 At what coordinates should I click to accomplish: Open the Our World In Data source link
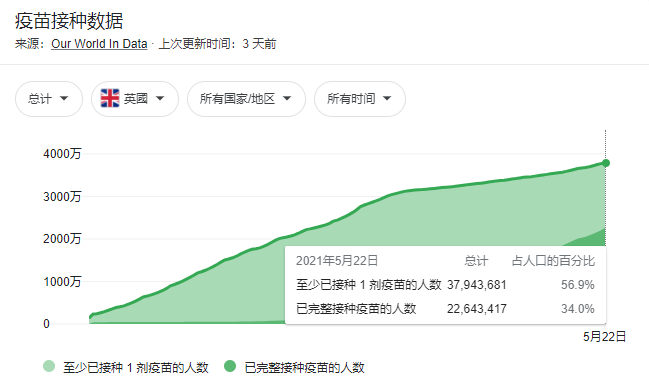tap(99, 44)
